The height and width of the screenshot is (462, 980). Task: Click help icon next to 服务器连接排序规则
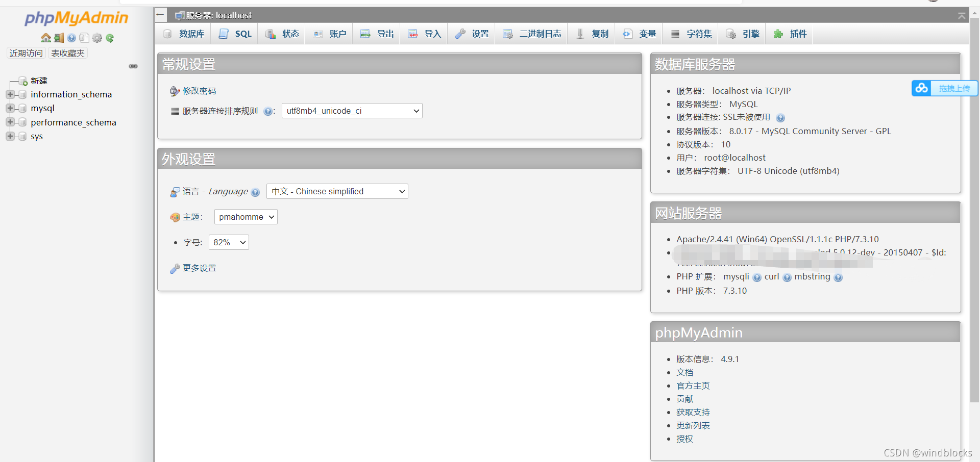268,111
